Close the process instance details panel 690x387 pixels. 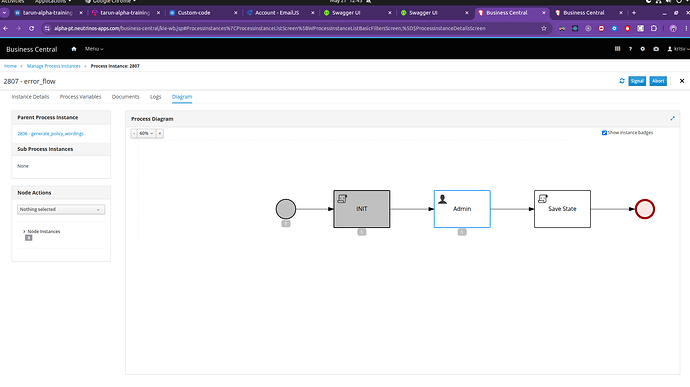point(682,81)
